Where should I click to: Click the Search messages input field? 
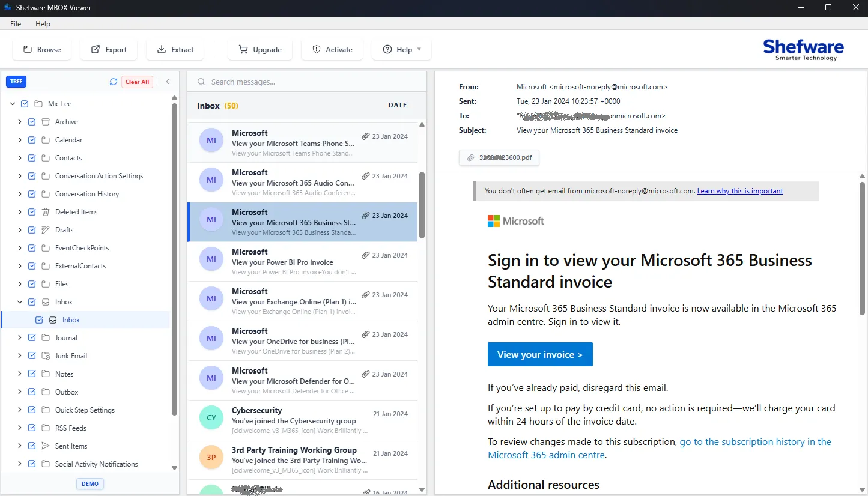[307, 82]
